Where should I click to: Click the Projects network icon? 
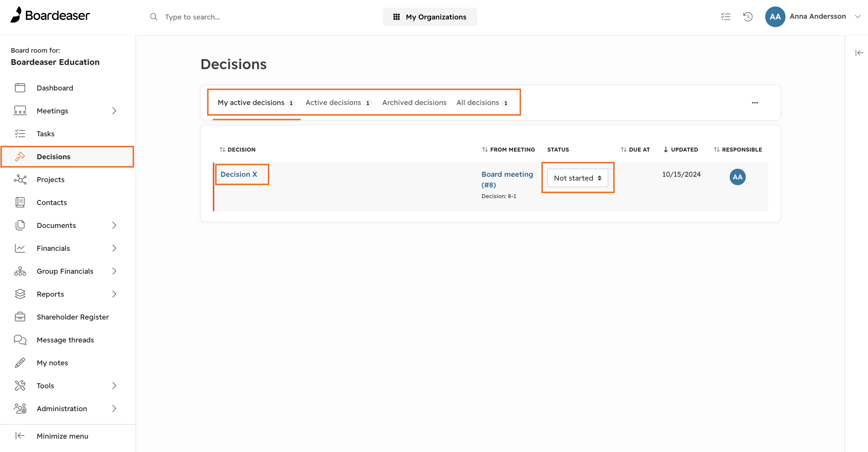tap(20, 179)
